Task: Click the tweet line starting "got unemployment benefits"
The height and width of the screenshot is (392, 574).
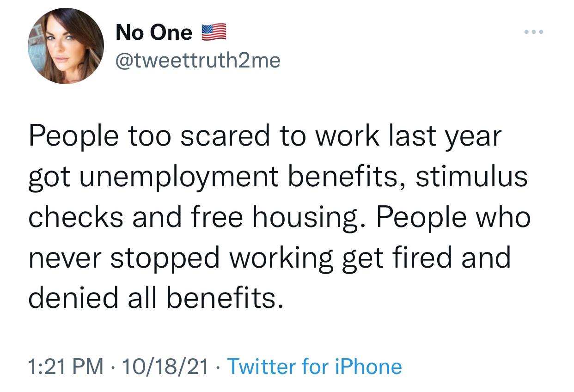Action: click(277, 177)
